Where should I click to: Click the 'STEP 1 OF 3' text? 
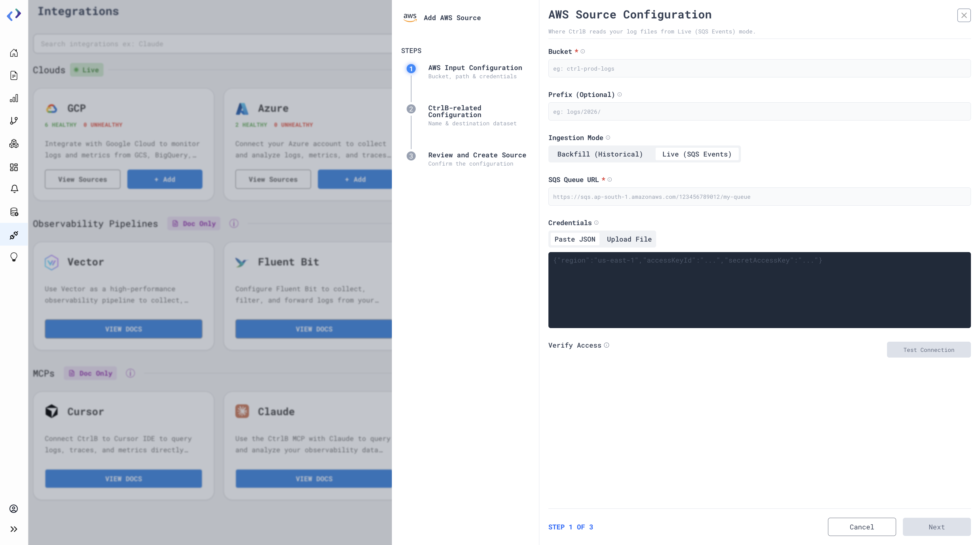tap(570, 527)
